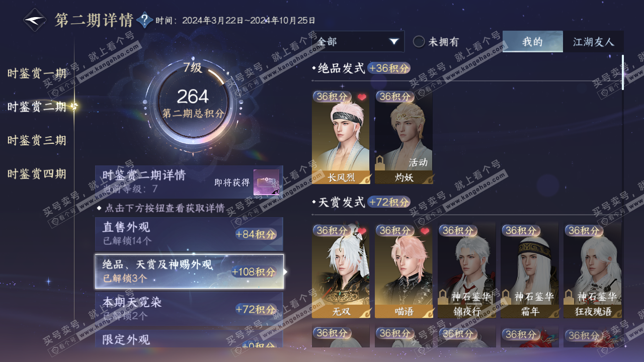
Task: Switch to the 江湖友人 tab
Action: click(x=594, y=42)
